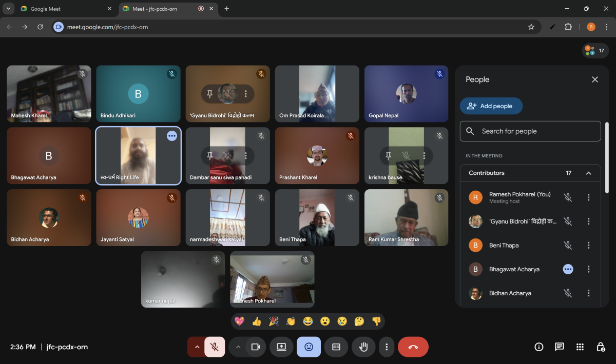Open the chat with everyone icon
616x364 pixels.
click(560, 347)
